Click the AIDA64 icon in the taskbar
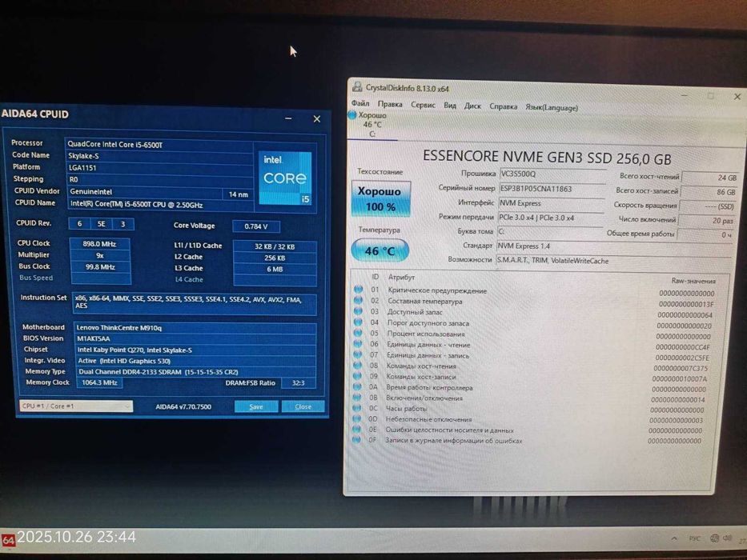747x560 pixels. pos(8,539)
